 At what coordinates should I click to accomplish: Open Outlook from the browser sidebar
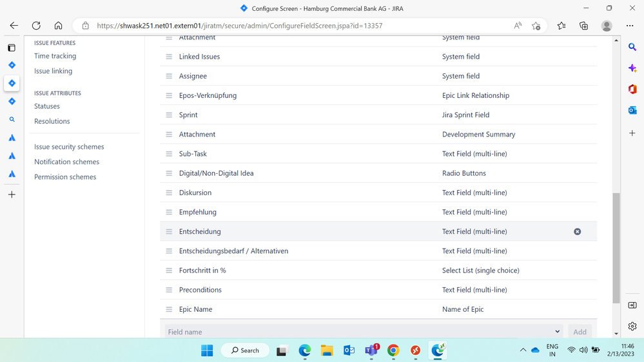632,110
